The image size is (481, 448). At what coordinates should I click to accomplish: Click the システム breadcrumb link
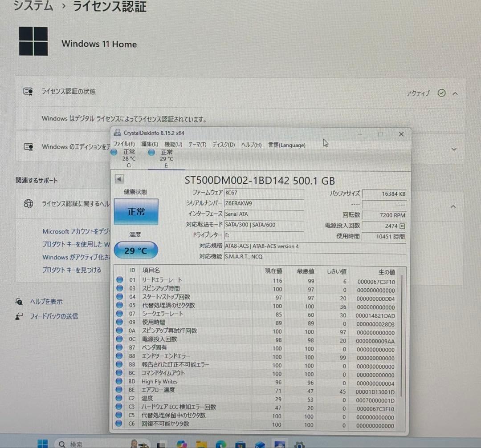(33, 5)
